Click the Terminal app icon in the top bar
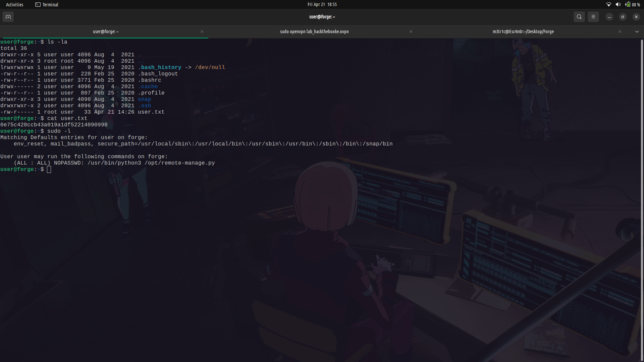Screen dimensions: 644x362 click(38, 4)
